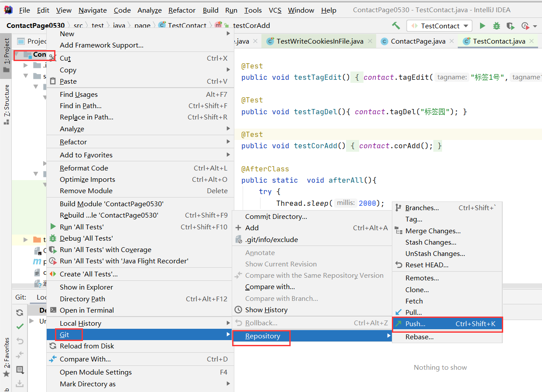This screenshot has width=542, height=392.
Task: Click the Compare With arrows icon
Action: pyautogui.click(x=53, y=359)
